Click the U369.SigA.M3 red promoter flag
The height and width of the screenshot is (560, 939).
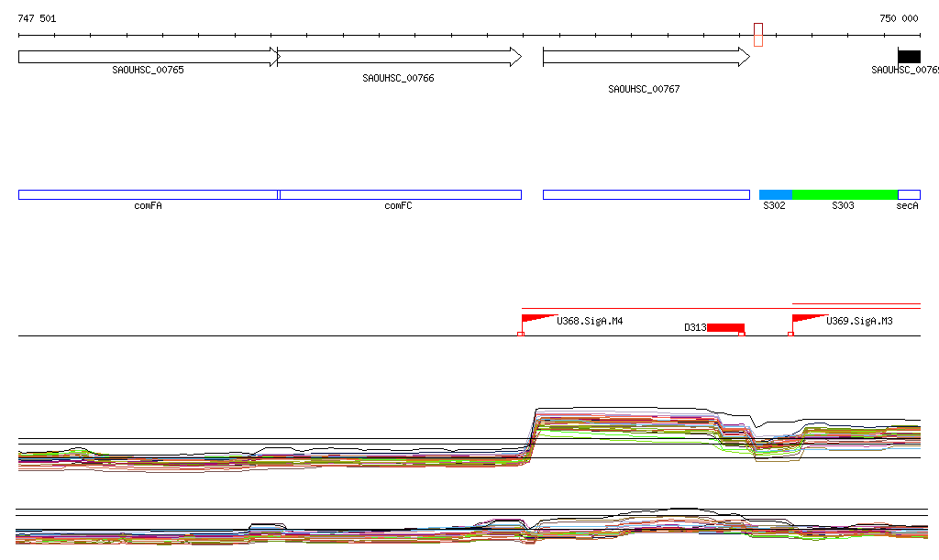(807, 319)
